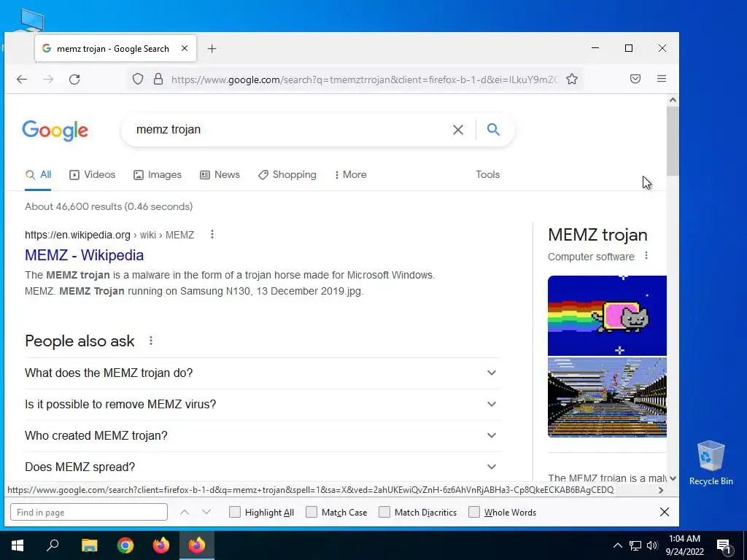The height and width of the screenshot is (560, 747).
Task: Enable Match Case checkbox
Action: tap(311, 512)
